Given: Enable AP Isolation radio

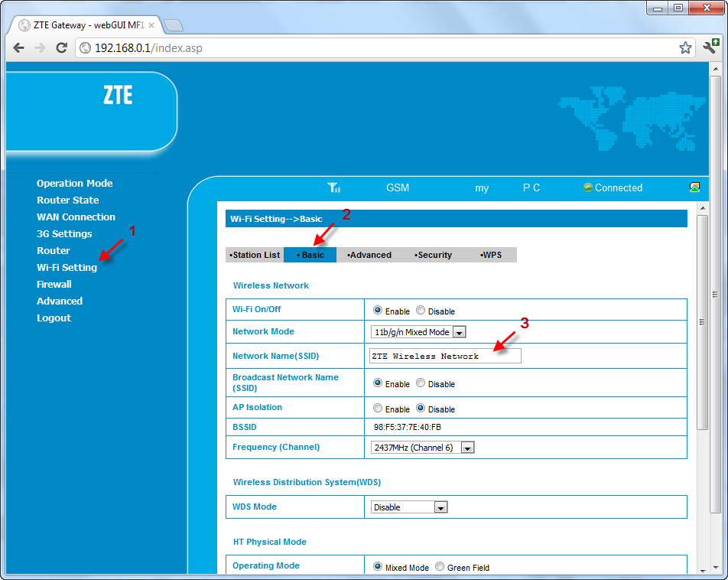Looking at the screenshot, I should [378, 408].
